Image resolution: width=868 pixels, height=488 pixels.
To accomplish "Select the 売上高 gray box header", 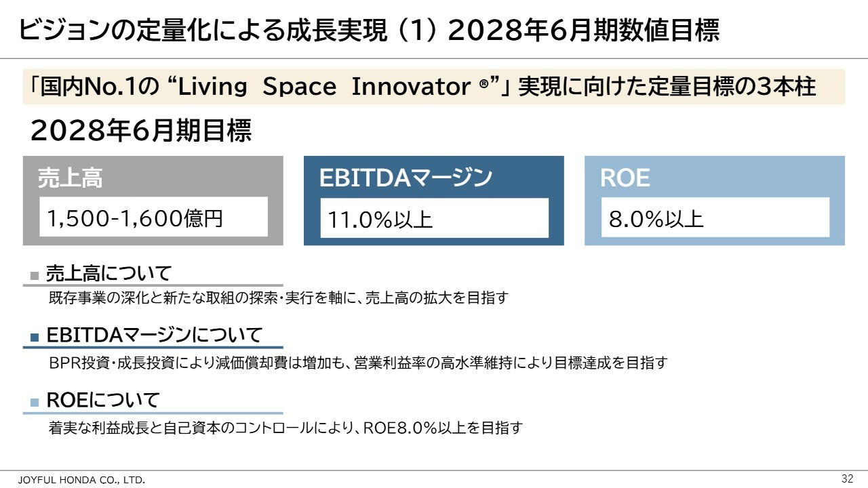I will tap(71, 178).
